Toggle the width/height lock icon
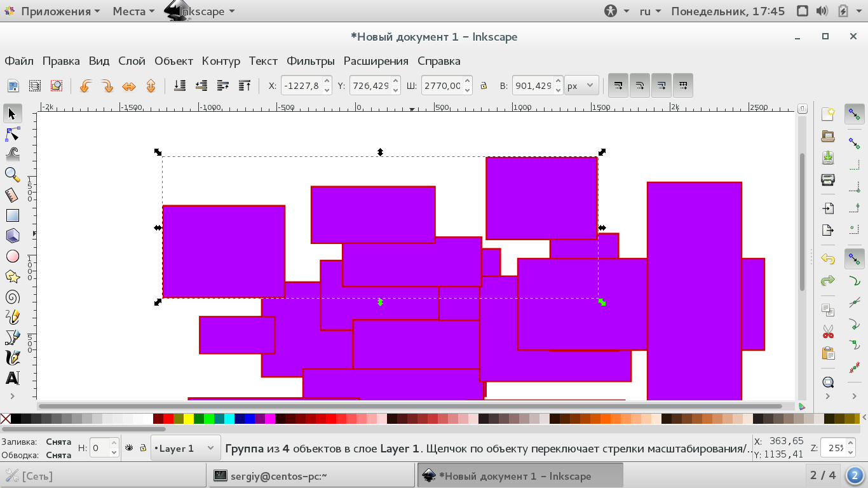This screenshot has width=868, height=488. [x=484, y=85]
